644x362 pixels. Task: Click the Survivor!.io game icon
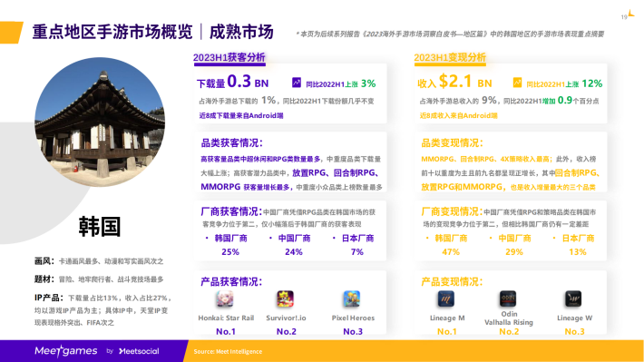[286, 298]
